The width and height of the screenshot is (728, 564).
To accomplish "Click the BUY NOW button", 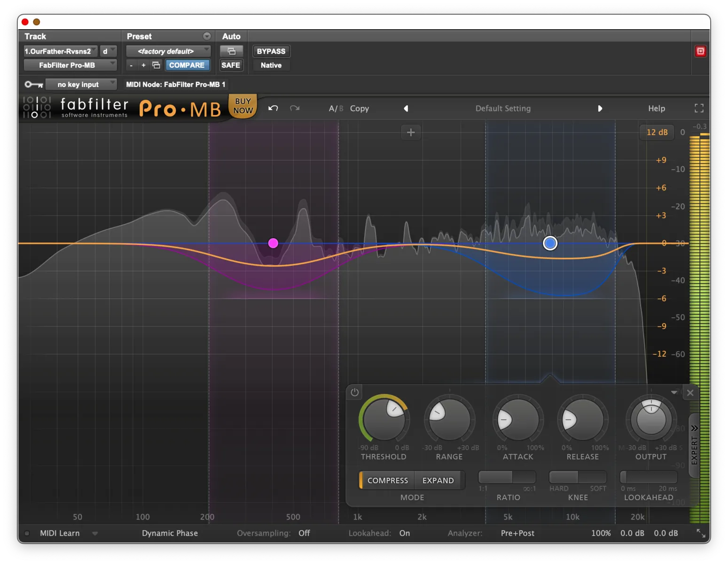I will 242,107.
